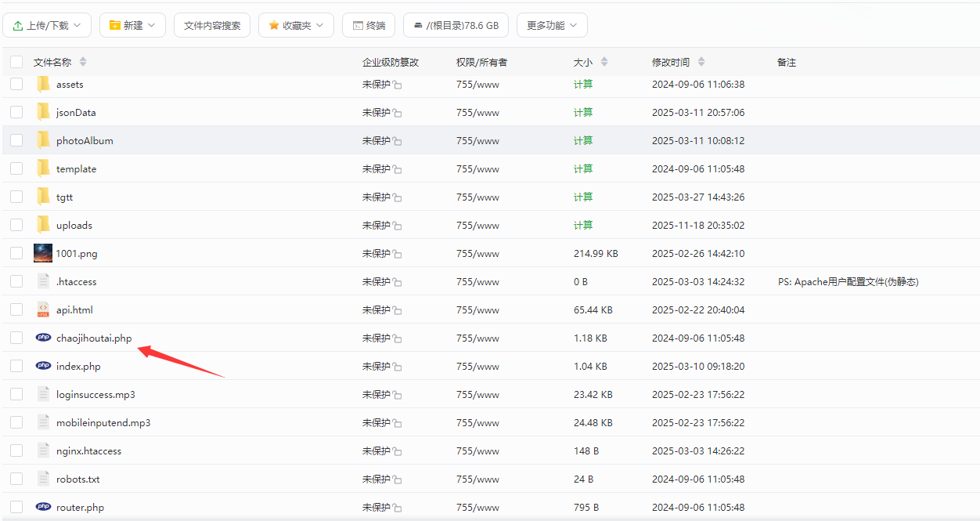Image resolution: width=980 pixels, height=521 pixels.
Task: Click the folder icon for uploads
Action: pos(44,224)
